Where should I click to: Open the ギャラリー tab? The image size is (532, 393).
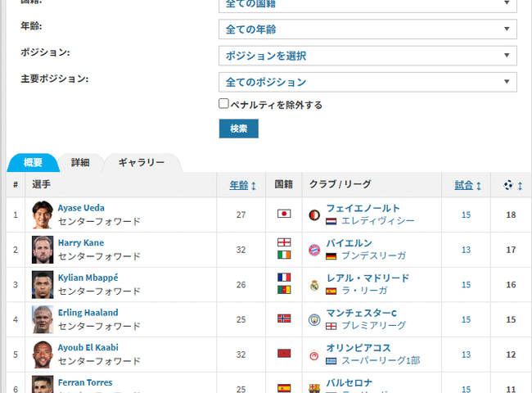pyautogui.click(x=141, y=162)
